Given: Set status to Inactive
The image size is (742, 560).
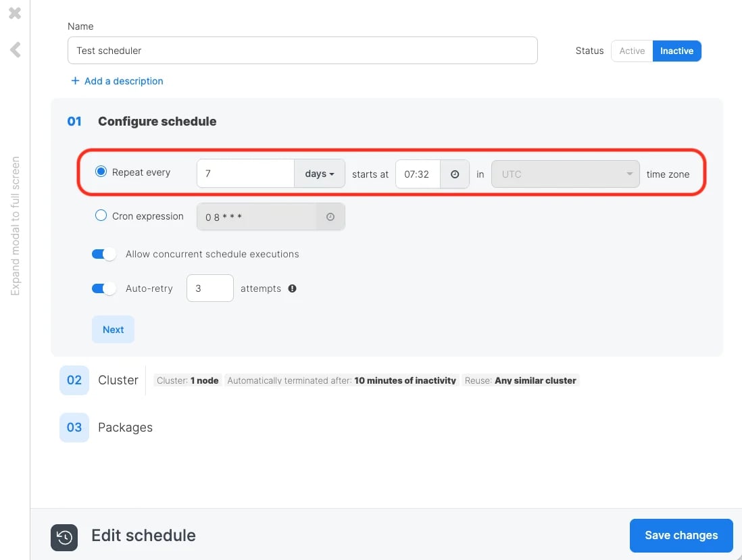Looking at the screenshot, I should click(x=676, y=51).
